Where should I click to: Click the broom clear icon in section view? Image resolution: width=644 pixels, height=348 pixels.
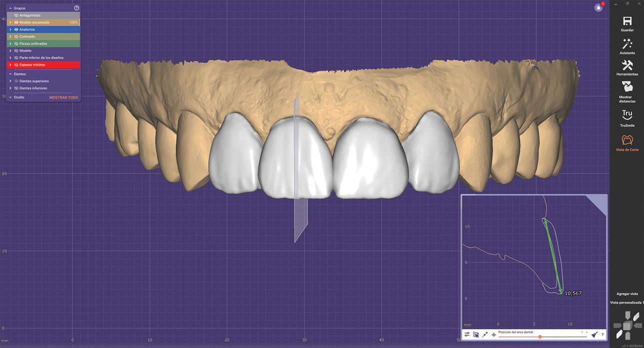594,334
